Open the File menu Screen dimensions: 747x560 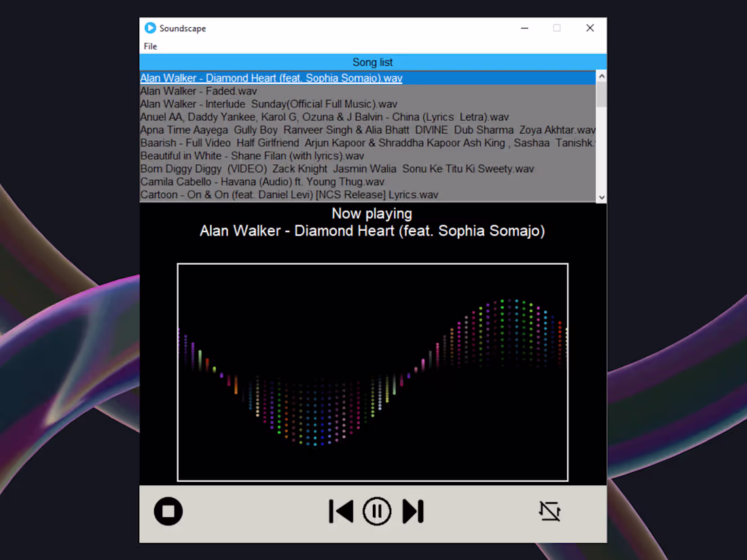[150, 46]
